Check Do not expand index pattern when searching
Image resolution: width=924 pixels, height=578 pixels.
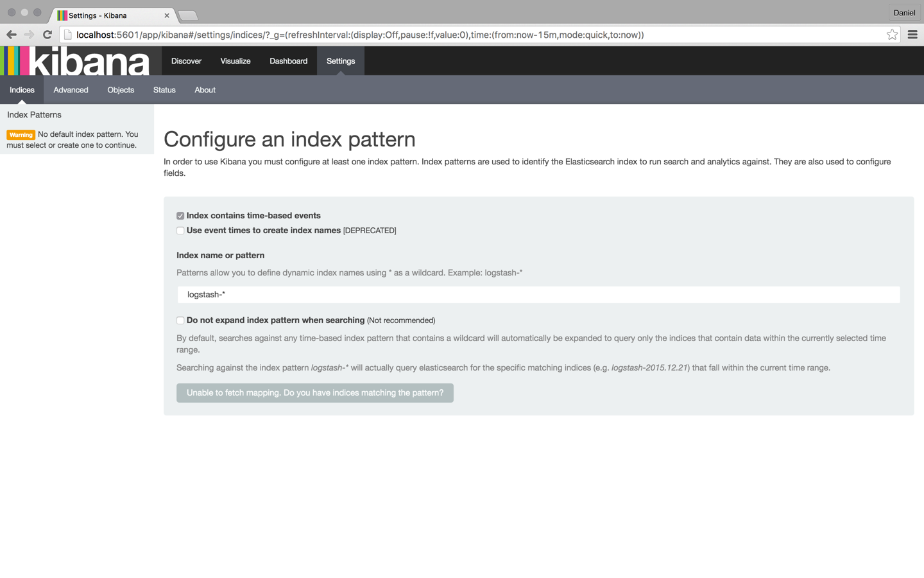pos(180,320)
